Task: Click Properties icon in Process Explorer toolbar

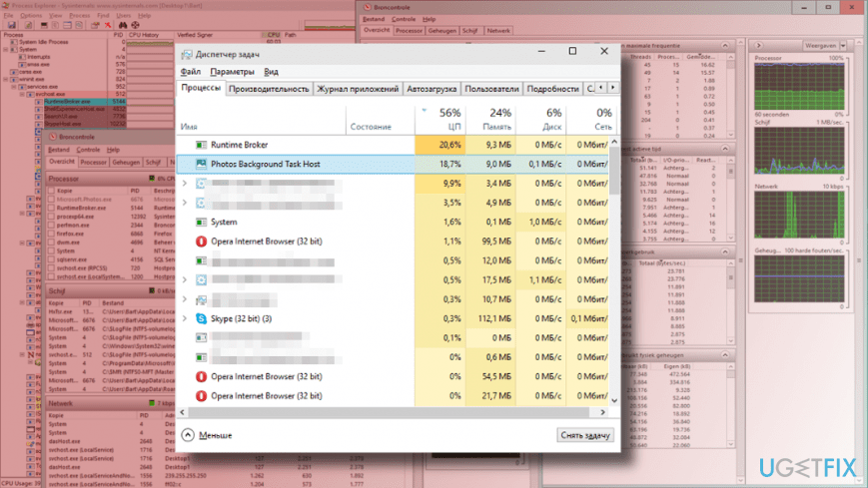Action: [95, 25]
